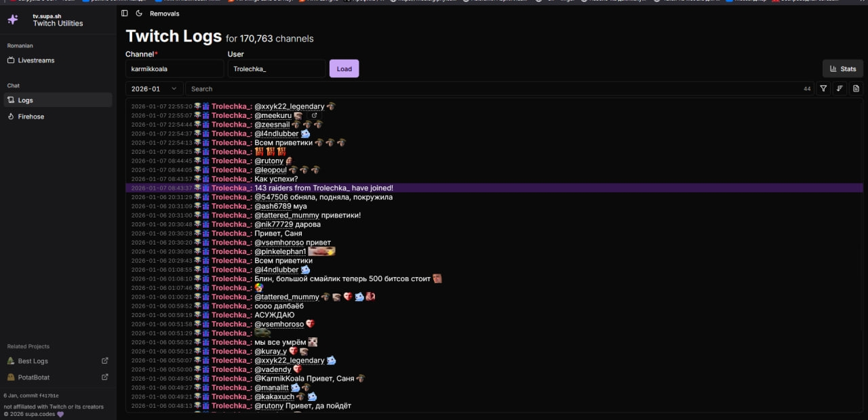The image size is (868, 420).
Task: Click the emote image after @pinkelephan1
Action: tap(322, 251)
